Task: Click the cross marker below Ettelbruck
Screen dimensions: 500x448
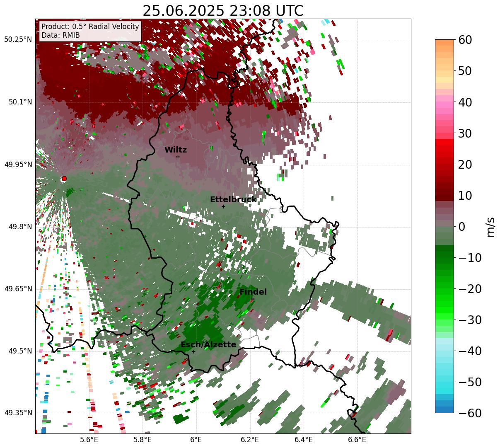Action: click(223, 206)
